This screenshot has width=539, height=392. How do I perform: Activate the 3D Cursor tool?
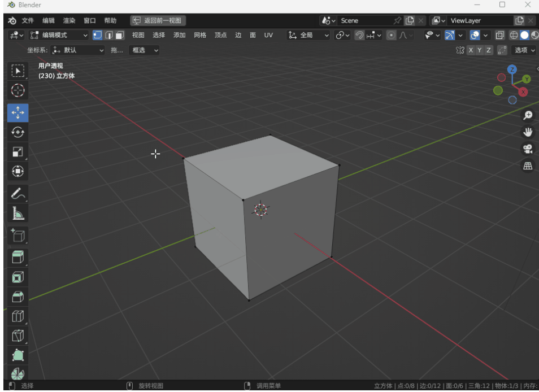pos(18,91)
